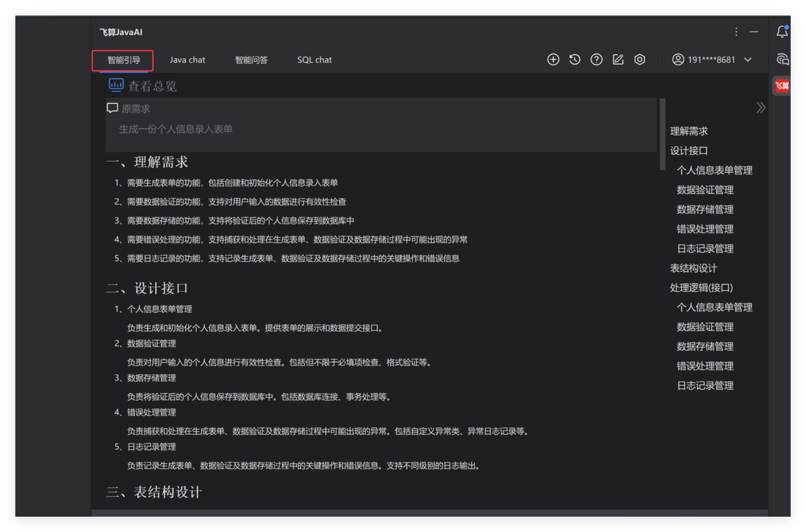Click the 查看总览 overview chart icon
The height and width of the screenshot is (532, 806).
point(116,85)
